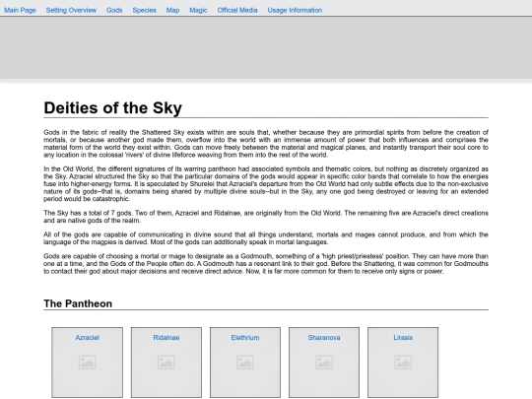Click the gray banner area below navigation
The image size is (532, 399).
(x=266, y=48)
